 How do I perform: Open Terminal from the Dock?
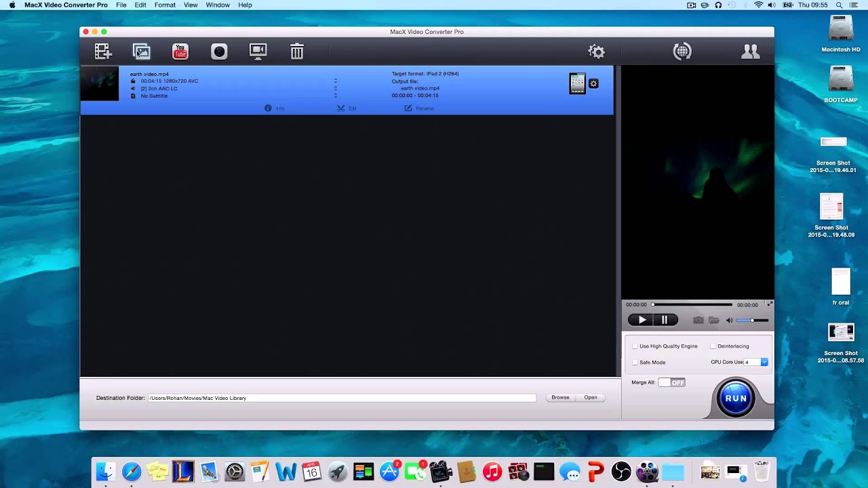(544, 471)
